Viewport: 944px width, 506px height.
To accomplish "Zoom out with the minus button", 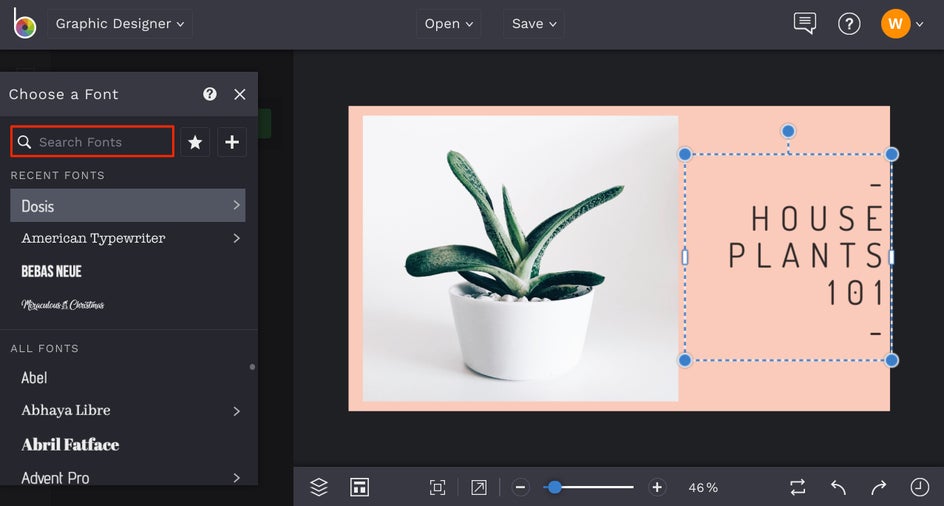I will (520, 487).
